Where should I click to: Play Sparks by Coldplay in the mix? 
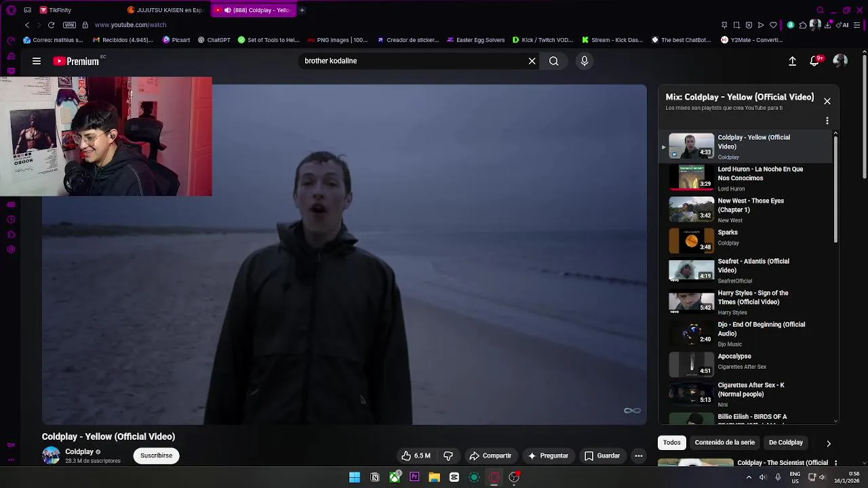click(x=746, y=241)
